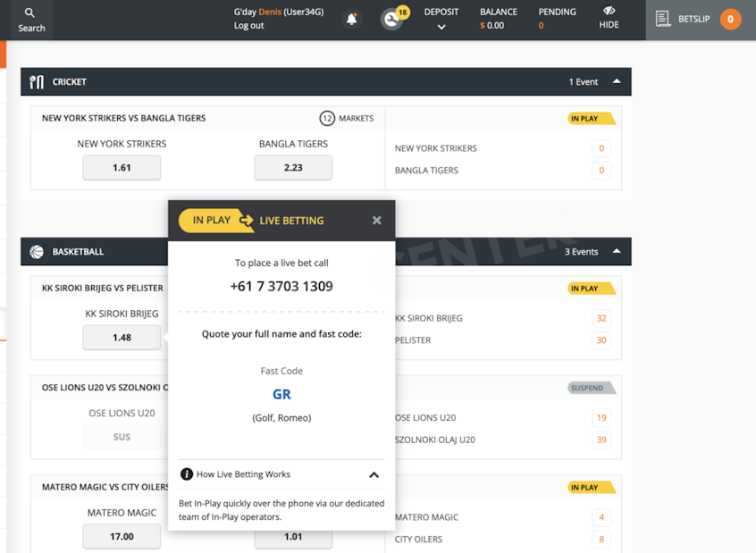Screen dimensions: 756x553
Task: Switch to the BETSLIP tab
Action: [696, 18]
